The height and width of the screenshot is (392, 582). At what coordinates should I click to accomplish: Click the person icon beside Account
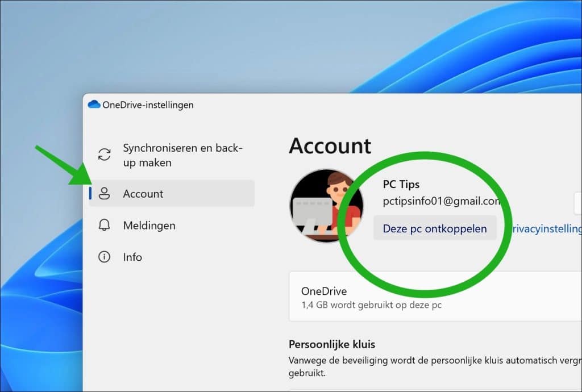105,193
